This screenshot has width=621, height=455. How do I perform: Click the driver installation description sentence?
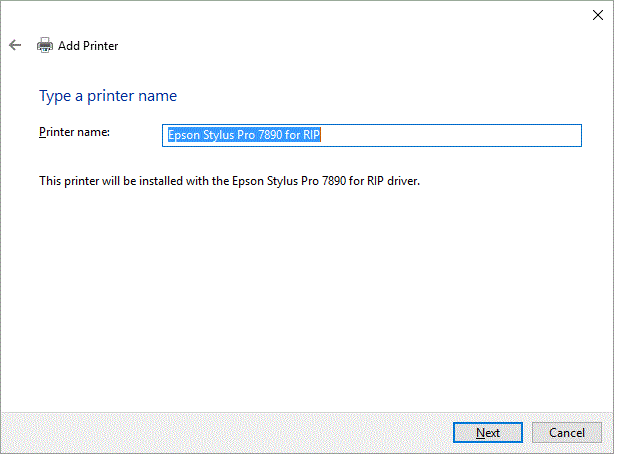[x=228, y=181]
